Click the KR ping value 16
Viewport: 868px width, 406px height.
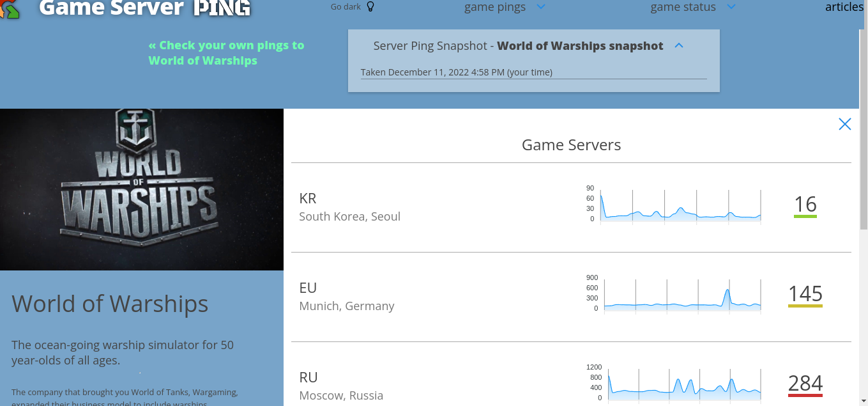click(805, 204)
